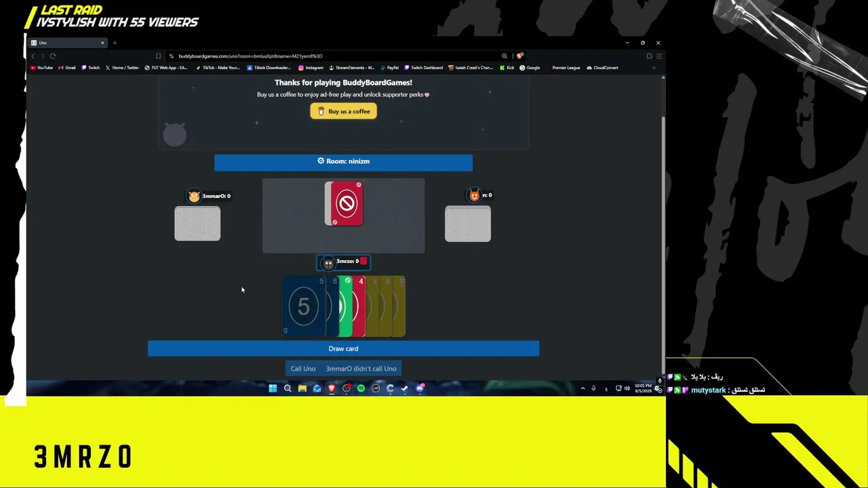
Task: Open Brave browser from the taskbar
Action: click(x=332, y=388)
